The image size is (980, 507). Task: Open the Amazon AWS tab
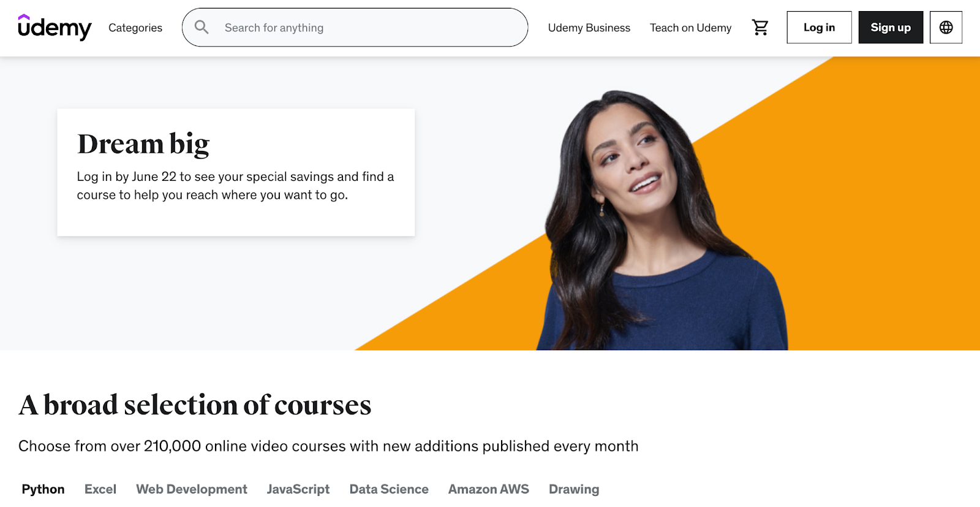[489, 489]
